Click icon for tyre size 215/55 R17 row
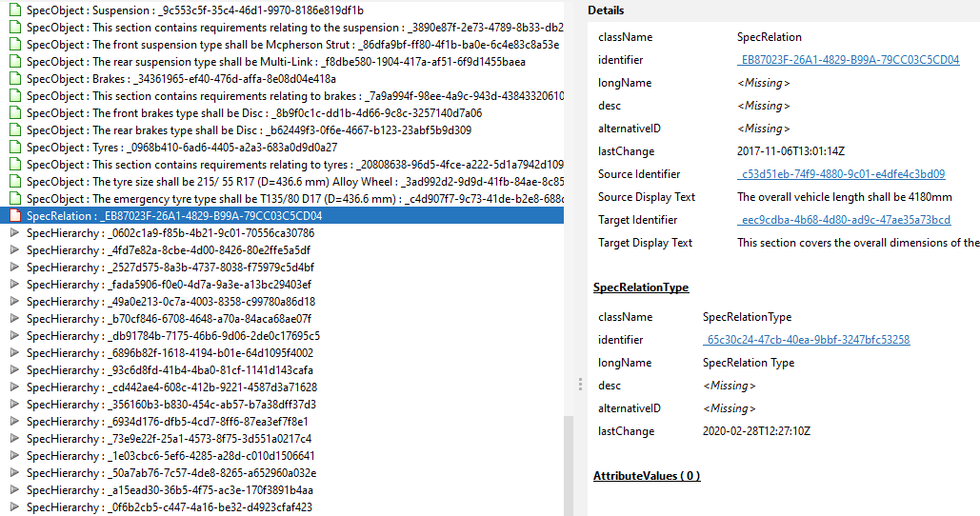 (14, 182)
